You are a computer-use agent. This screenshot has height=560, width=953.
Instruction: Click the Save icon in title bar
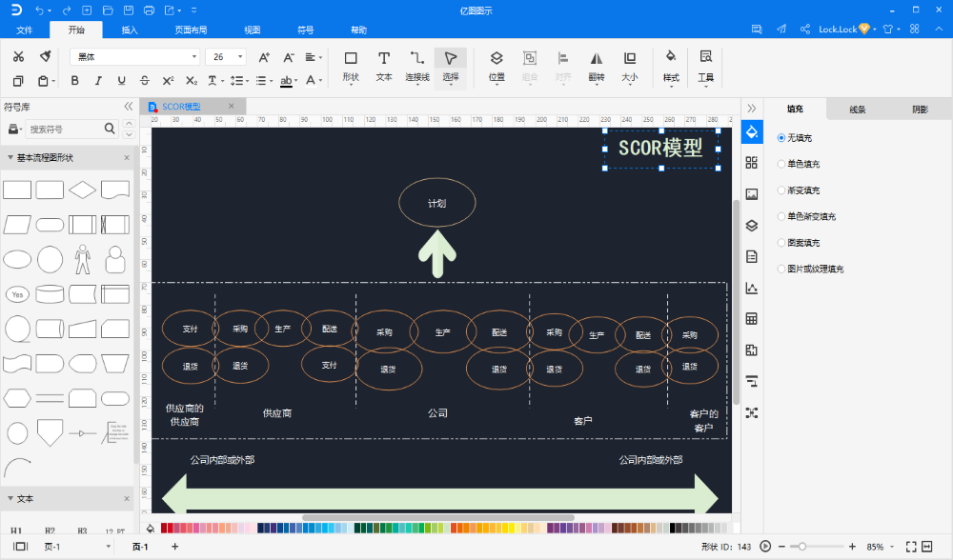pos(129,10)
